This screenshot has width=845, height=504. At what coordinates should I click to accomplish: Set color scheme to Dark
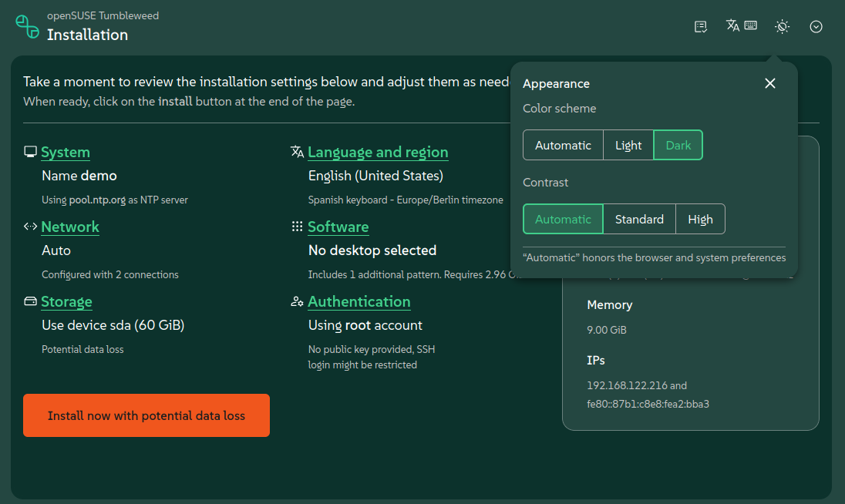tap(678, 146)
